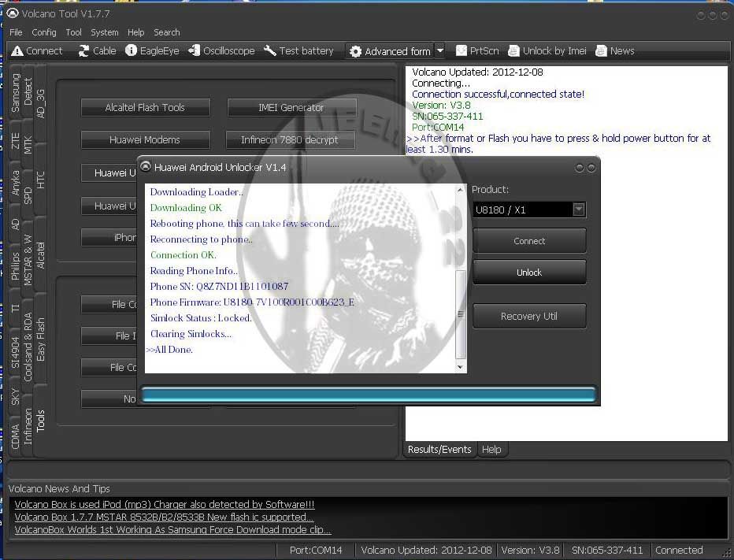Select the CDMA vertical tab
The height and width of the screenshot is (560, 734).
point(16,436)
